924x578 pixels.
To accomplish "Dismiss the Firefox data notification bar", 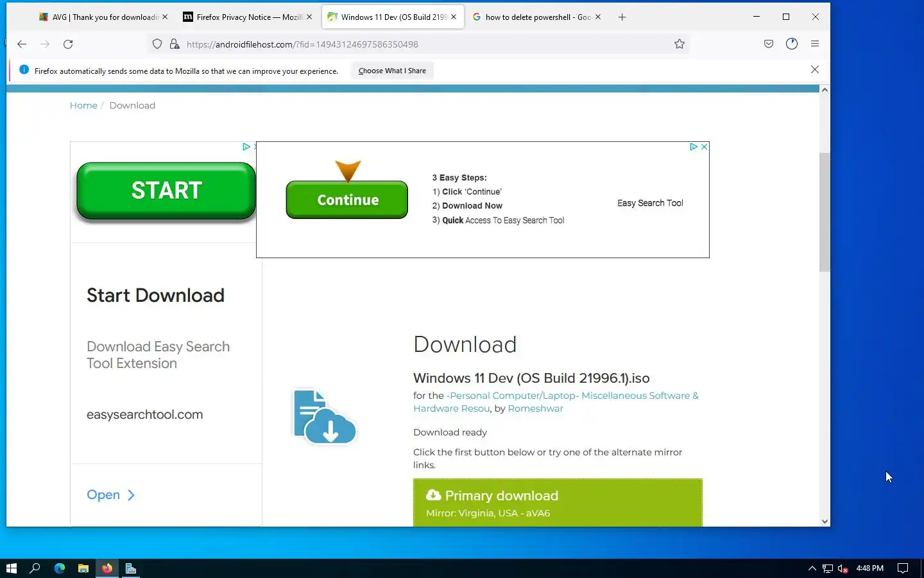I will pos(815,69).
